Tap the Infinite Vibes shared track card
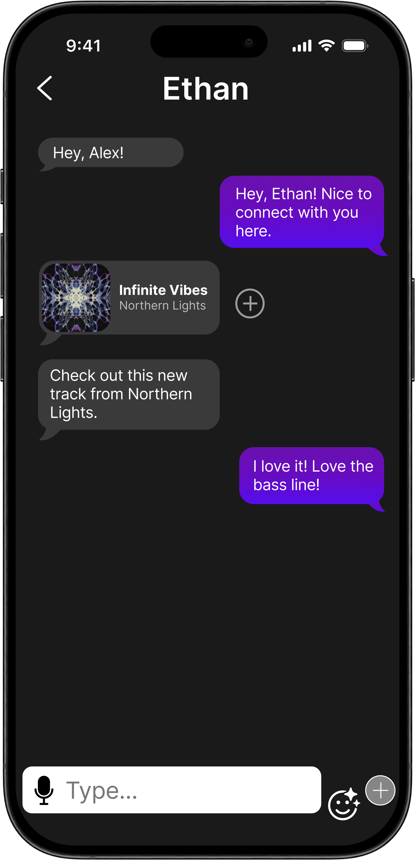Viewport: 415px width, 868px height. [x=129, y=298]
